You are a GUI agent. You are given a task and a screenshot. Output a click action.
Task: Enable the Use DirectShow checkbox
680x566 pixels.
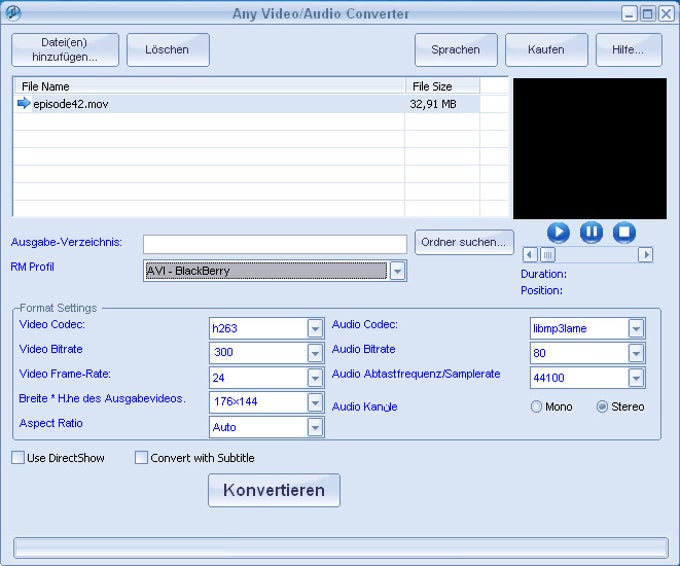click(x=18, y=458)
